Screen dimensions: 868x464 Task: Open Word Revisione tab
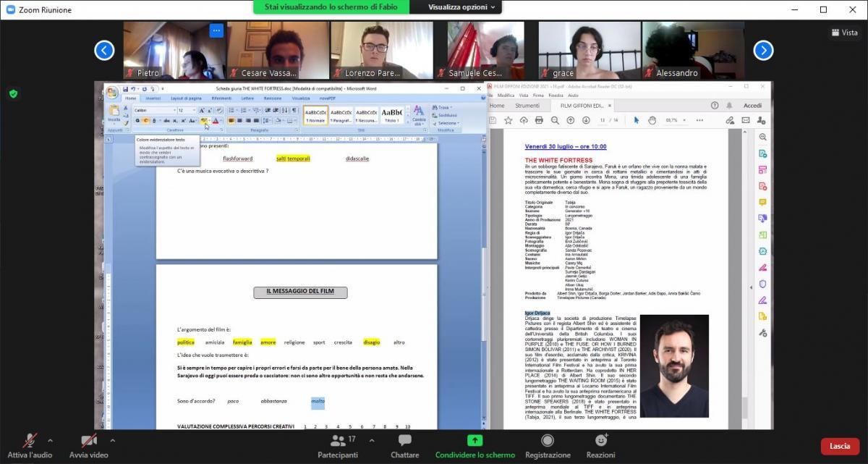click(x=273, y=98)
